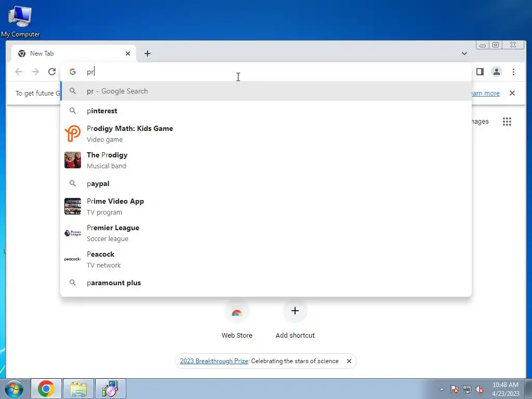
Task: Click the Action Center flag icon
Action: [x=454, y=389]
